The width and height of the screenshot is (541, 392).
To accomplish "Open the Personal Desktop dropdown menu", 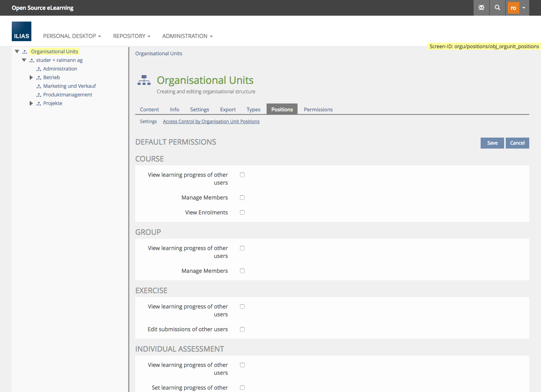I will [x=72, y=36].
